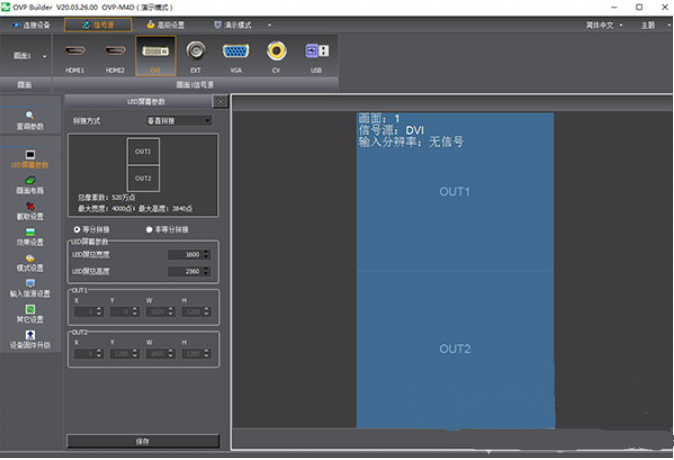Open the 演示模式 demo mode tab
Image resolution: width=674 pixels, height=460 pixels.
[x=233, y=25]
